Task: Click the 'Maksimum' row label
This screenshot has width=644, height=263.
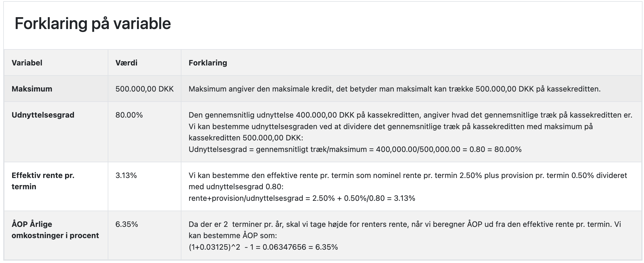Action: coord(32,89)
